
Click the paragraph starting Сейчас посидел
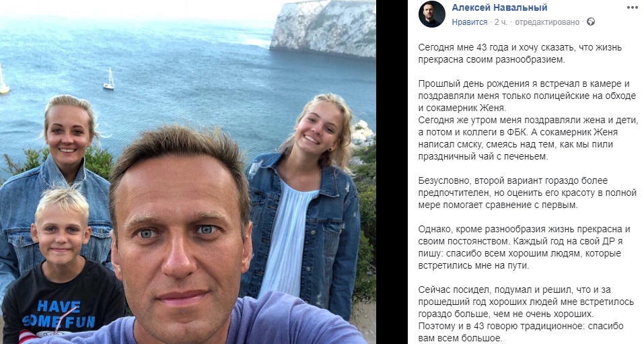coord(521,314)
